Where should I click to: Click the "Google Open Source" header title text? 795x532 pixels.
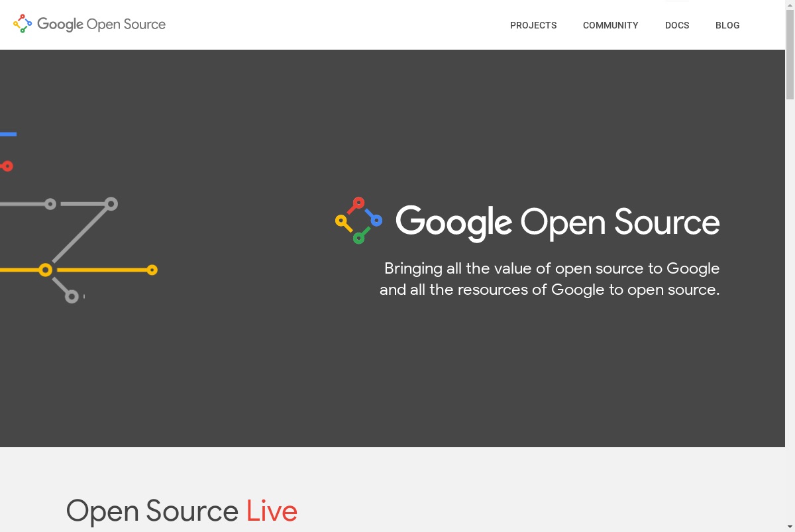coord(101,25)
